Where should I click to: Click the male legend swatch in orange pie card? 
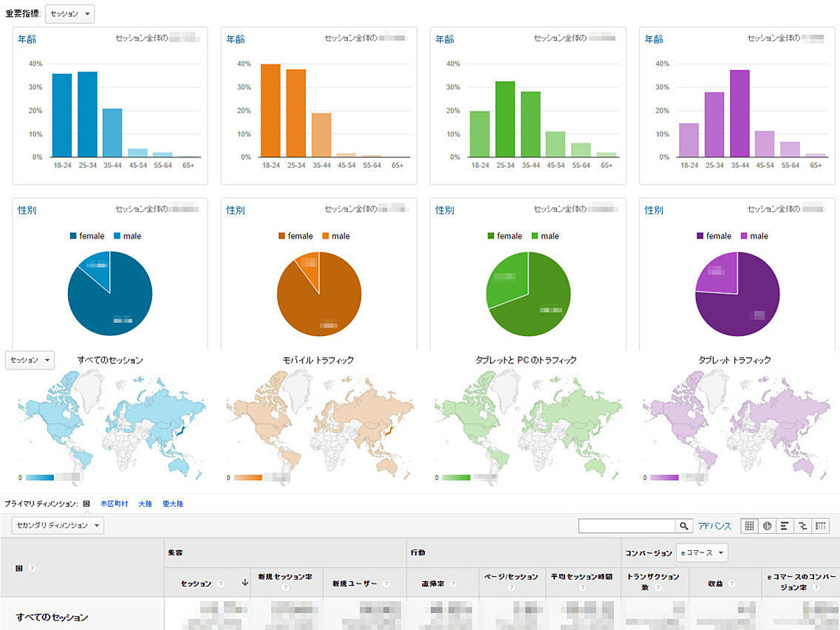pos(325,236)
